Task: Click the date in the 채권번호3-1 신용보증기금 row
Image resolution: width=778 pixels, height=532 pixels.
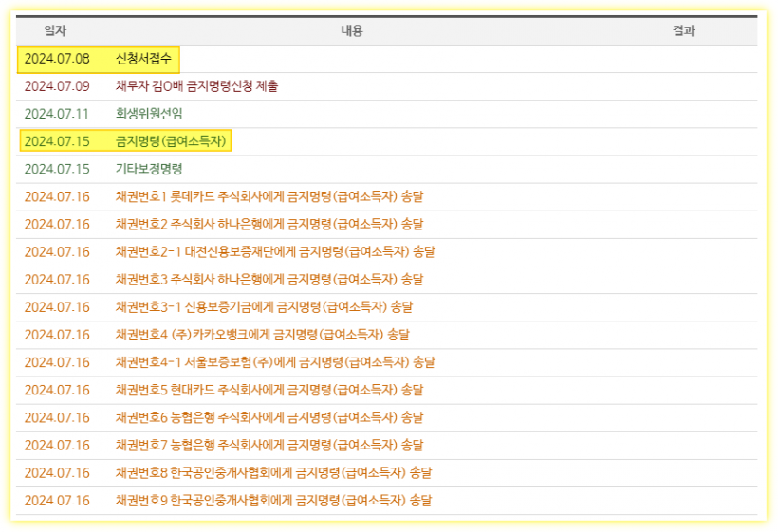Action: point(57,307)
